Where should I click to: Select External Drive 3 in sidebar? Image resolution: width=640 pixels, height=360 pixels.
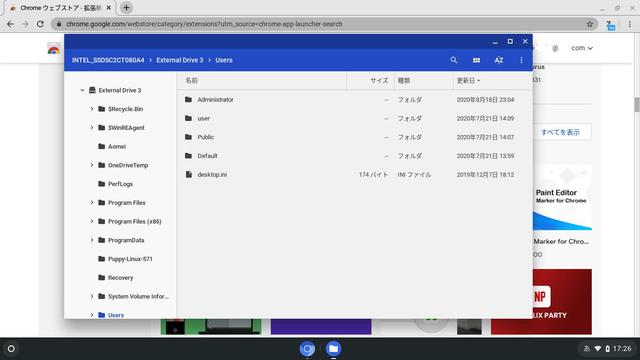coord(120,90)
